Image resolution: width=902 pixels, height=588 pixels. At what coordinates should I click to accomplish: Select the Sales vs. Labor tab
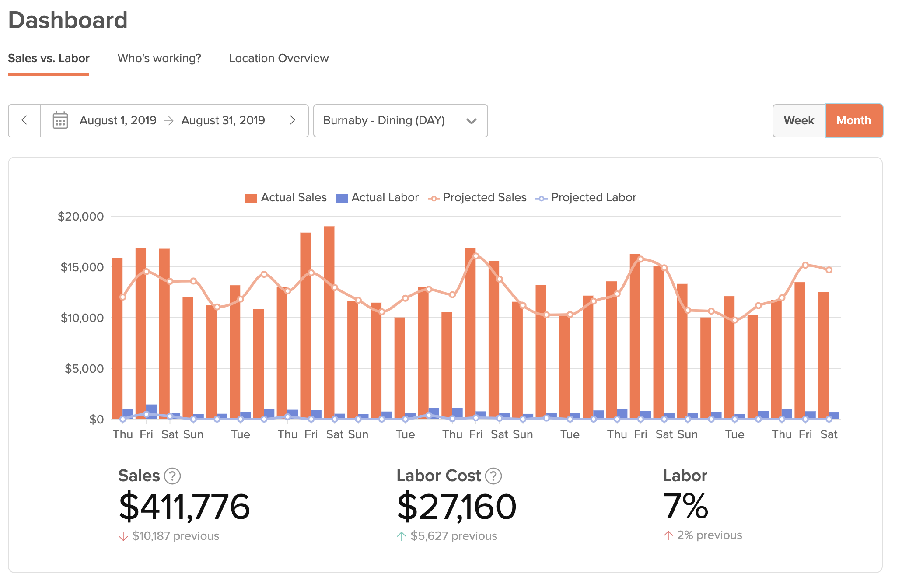click(49, 58)
